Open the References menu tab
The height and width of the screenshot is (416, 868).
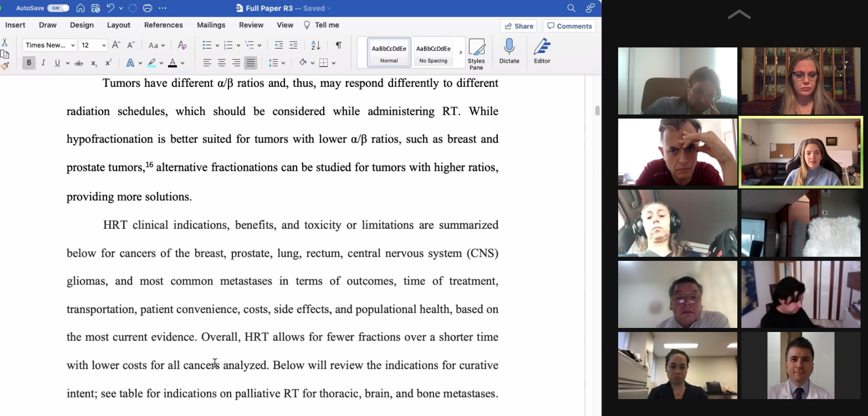(163, 25)
